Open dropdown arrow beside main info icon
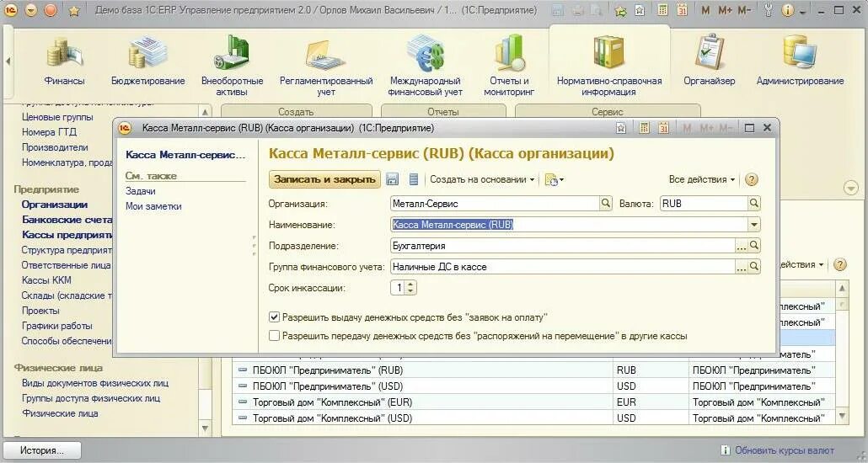This screenshot has height=463, width=868. click(802, 11)
